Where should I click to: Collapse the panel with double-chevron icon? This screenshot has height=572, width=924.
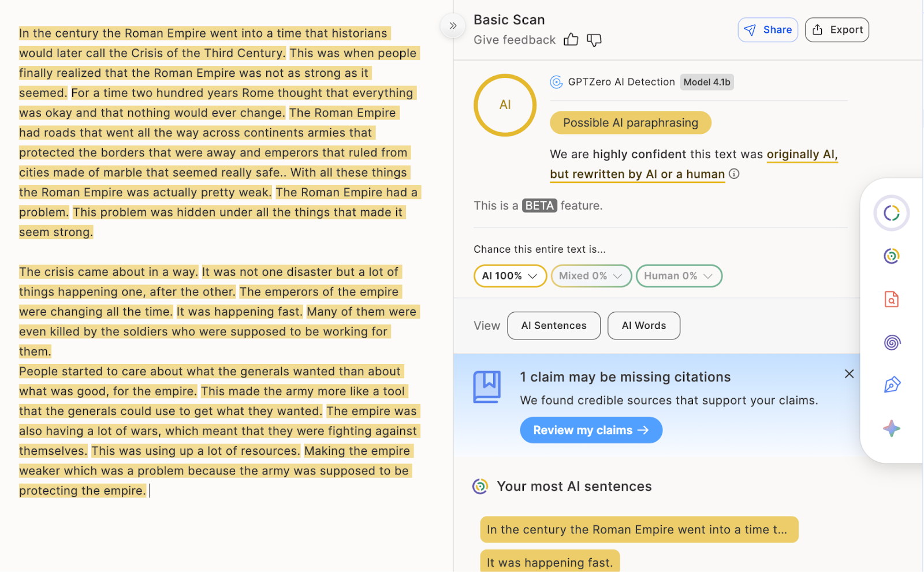tap(453, 26)
